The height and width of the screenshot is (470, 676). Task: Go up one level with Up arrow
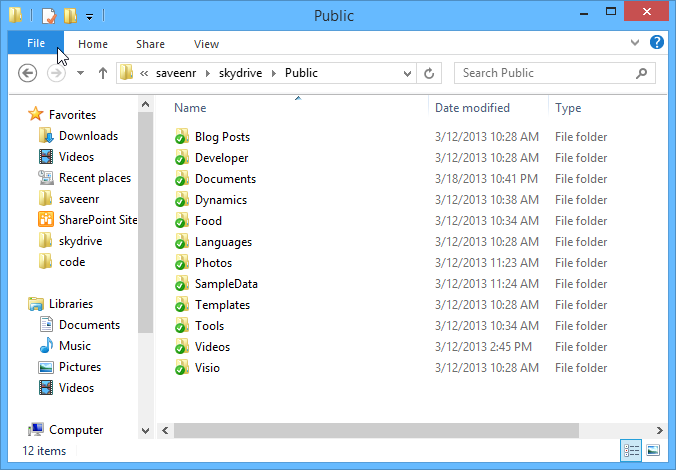click(102, 73)
